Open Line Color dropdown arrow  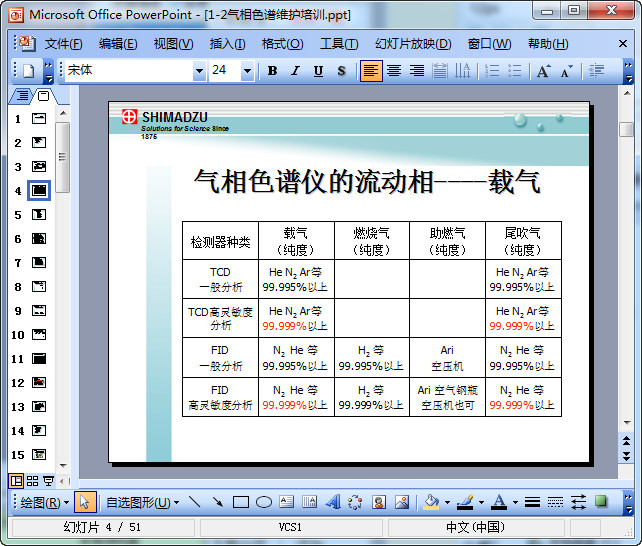(482, 502)
